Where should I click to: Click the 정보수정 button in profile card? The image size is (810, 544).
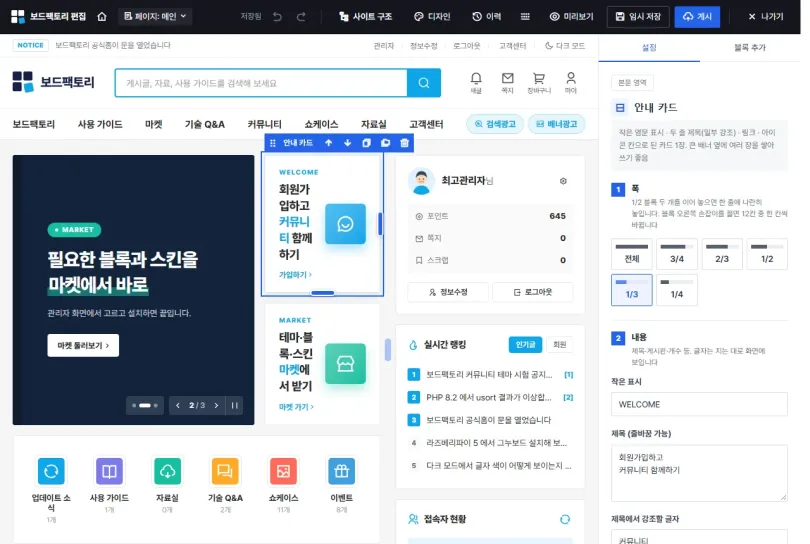[448, 292]
